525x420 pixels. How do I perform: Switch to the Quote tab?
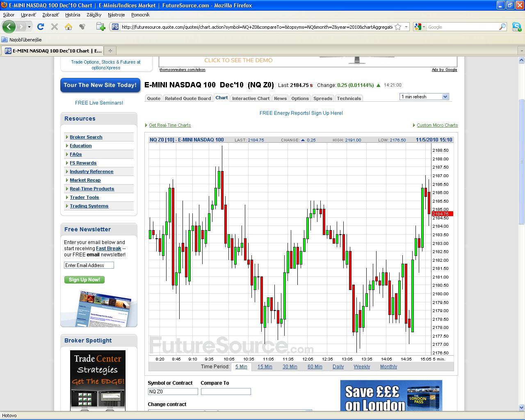[154, 98]
